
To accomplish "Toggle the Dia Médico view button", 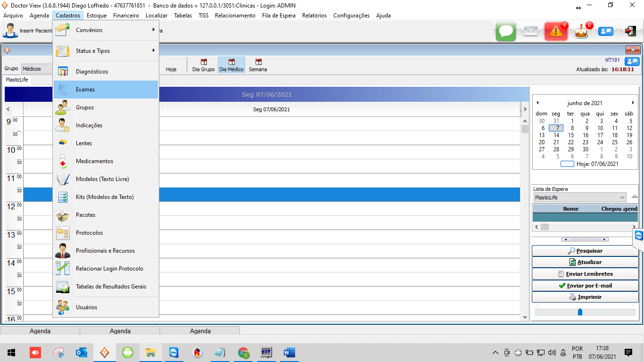I will (x=231, y=65).
